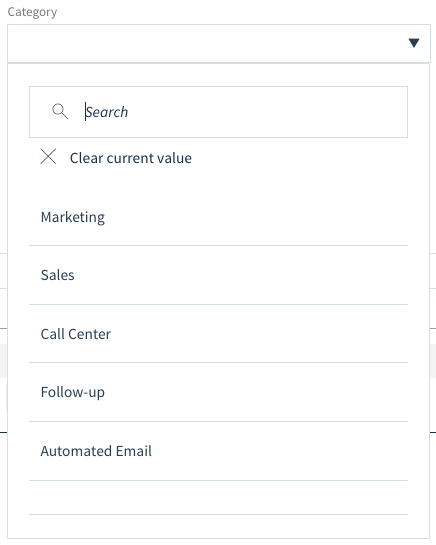Screen dimensions: 436x545
Task: Choose the Marketing category option
Action: tap(218, 217)
